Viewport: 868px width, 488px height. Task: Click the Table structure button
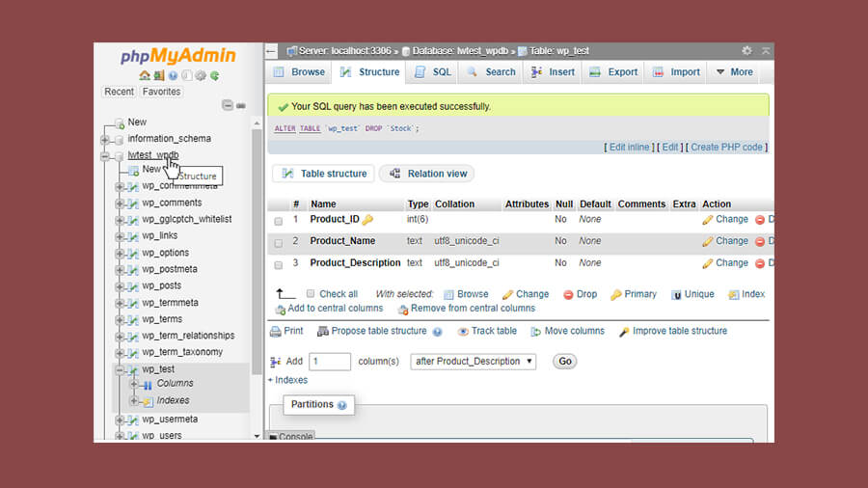click(x=324, y=174)
